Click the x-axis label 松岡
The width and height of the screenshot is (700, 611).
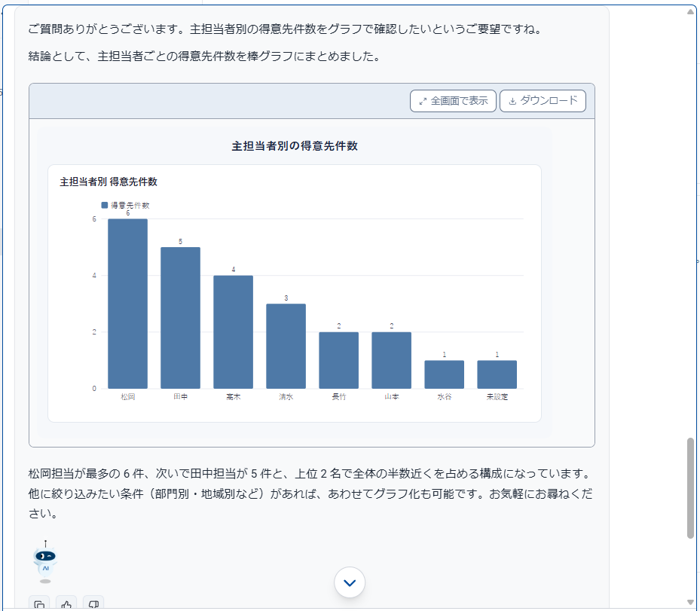[127, 397]
